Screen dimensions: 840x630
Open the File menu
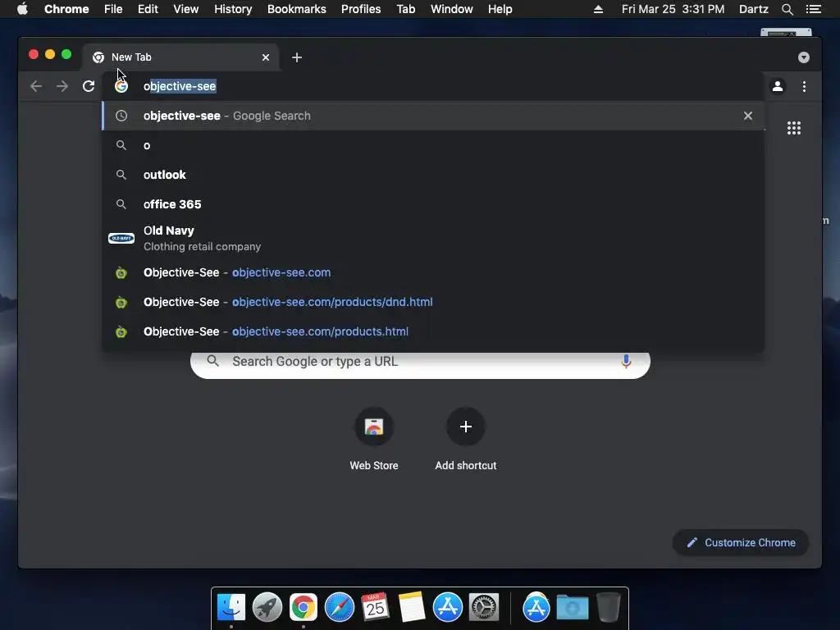click(113, 9)
